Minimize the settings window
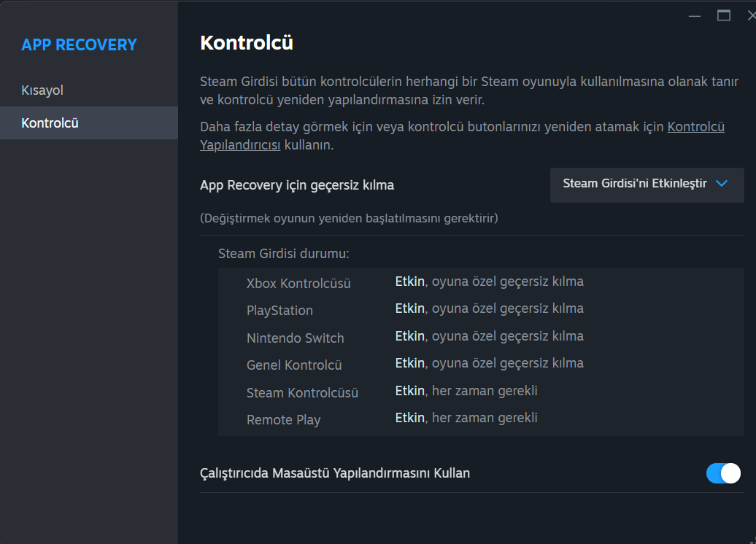 [x=694, y=15]
